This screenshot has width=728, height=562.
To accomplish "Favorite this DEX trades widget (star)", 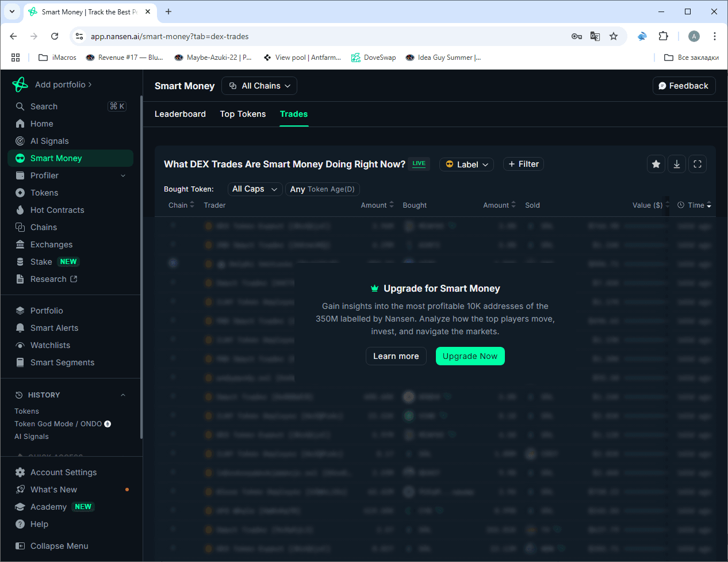I will coord(656,164).
